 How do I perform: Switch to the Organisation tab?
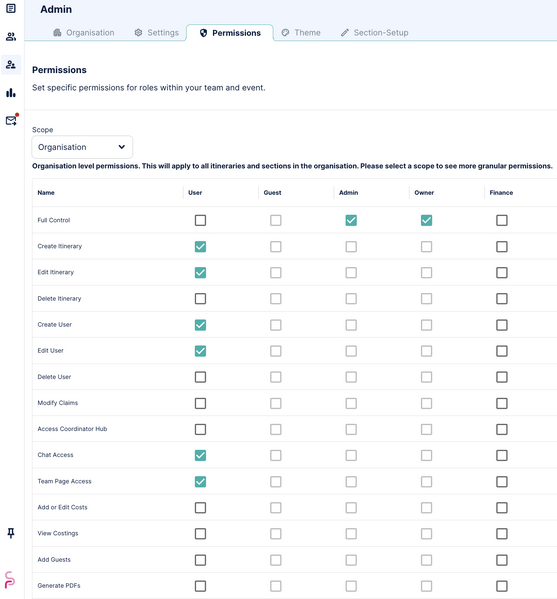[x=84, y=32]
